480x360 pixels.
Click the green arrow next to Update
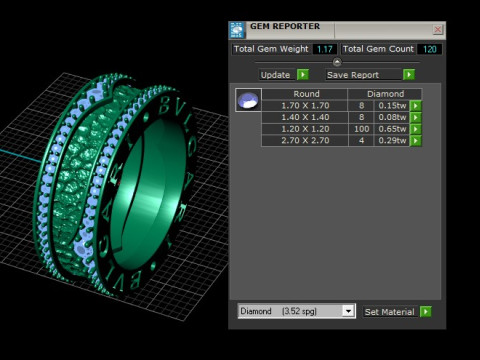point(303,74)
